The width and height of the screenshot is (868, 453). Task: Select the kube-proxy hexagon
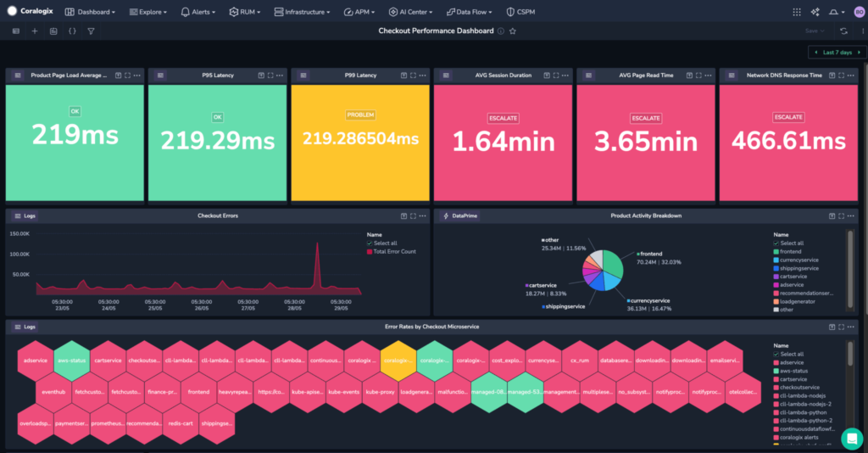click(x=381, y=392)
